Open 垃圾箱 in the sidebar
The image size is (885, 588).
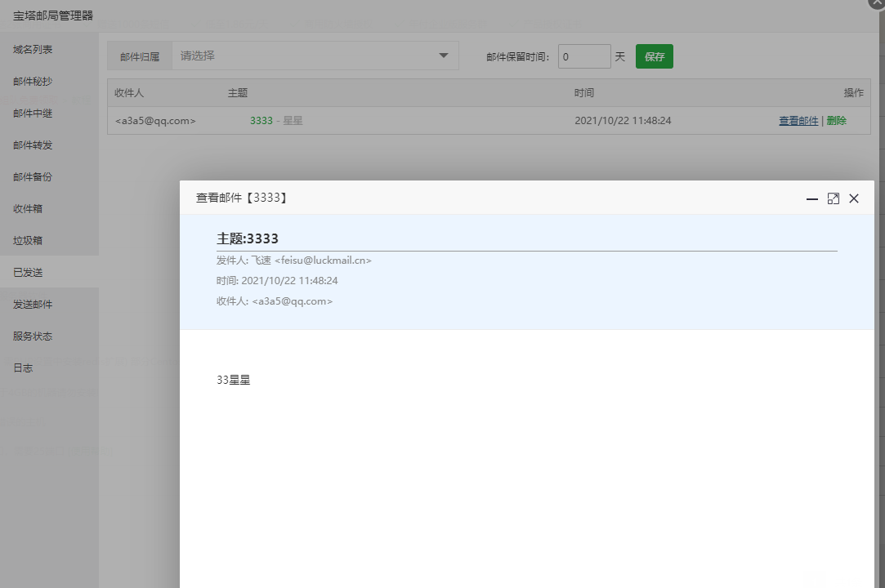point(28,240)
